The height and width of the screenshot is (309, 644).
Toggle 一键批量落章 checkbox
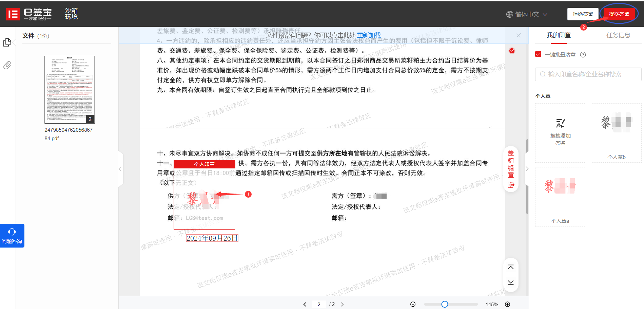[538, 54]
